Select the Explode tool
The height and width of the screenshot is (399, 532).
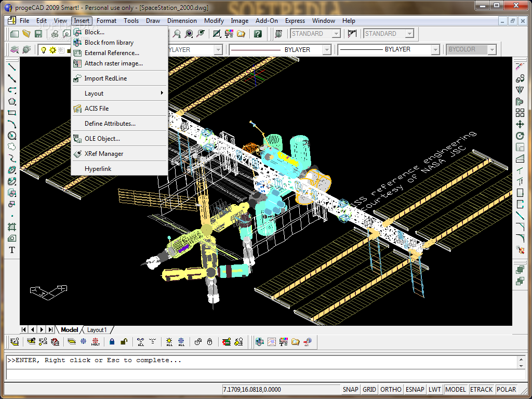(x=520, y=250)
